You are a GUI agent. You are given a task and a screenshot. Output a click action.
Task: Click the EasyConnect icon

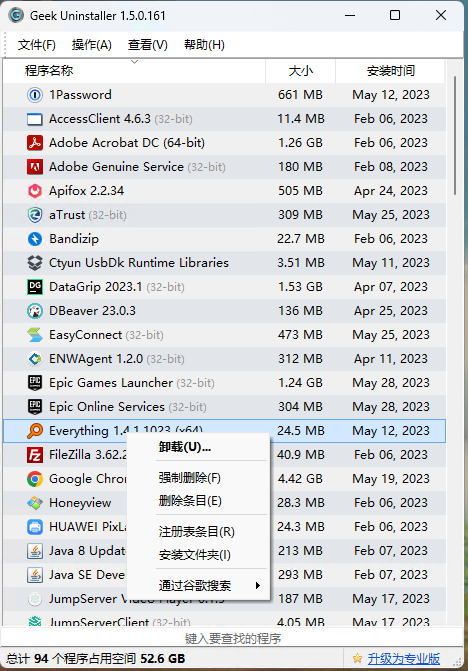35,335
